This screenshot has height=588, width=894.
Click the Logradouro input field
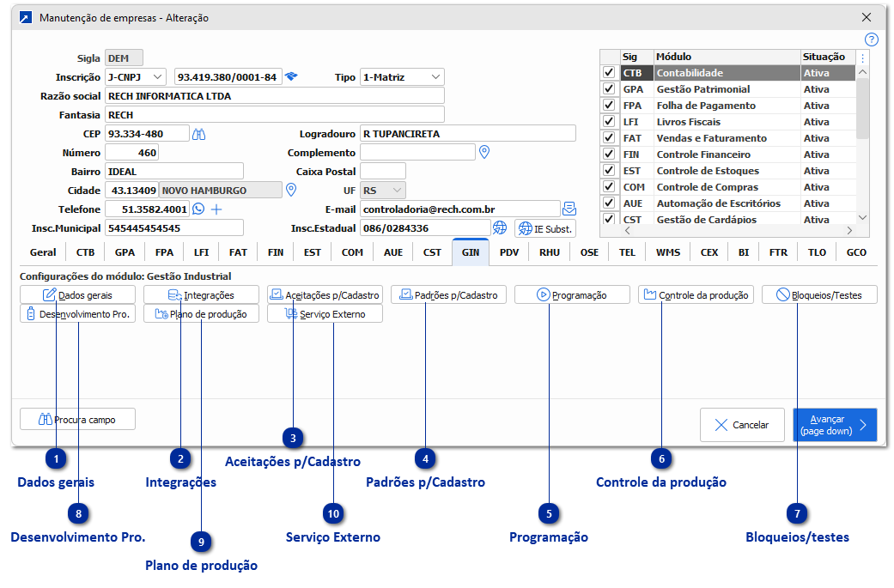point(468,134)
